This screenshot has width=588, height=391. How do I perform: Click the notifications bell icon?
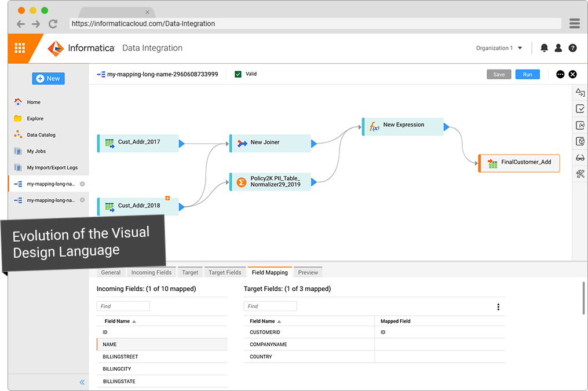pos(544,48)
